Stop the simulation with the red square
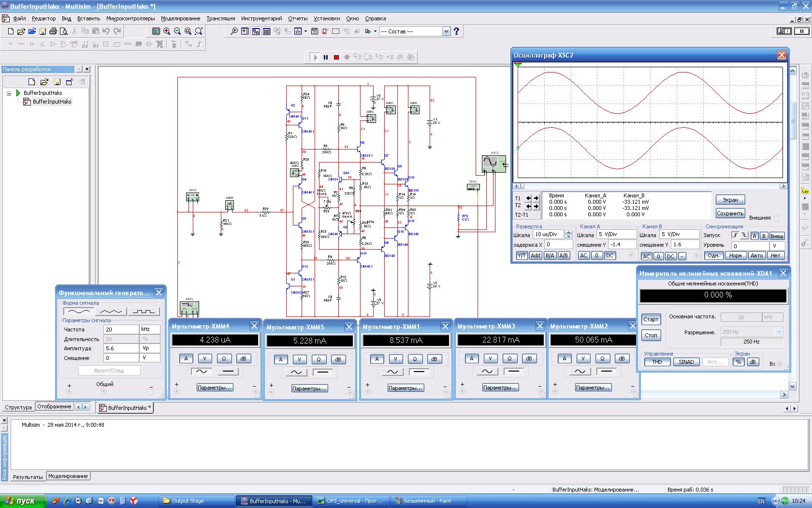Image resolution: width=812 pixels, height=508 pixels. (336, 57)
